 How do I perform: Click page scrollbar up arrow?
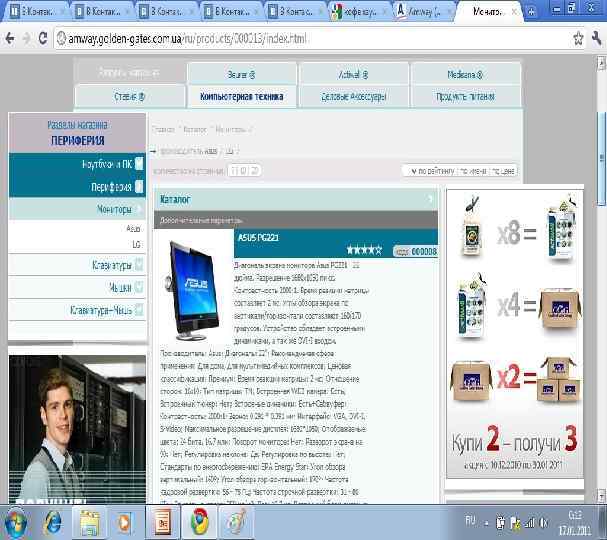point(602,62)
